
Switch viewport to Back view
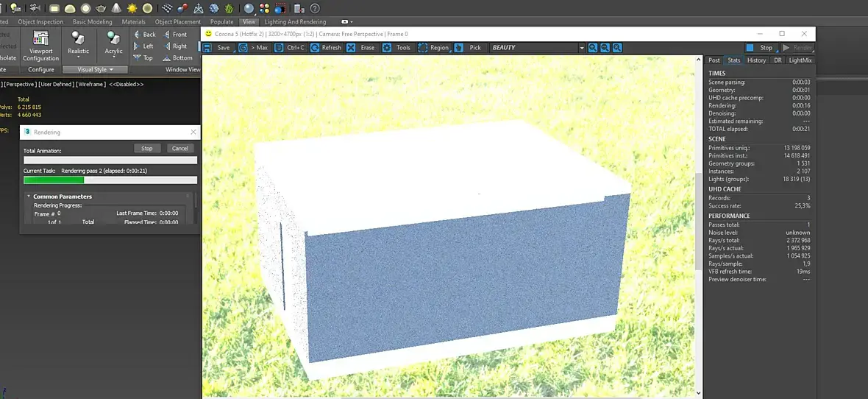click(145, 35)
